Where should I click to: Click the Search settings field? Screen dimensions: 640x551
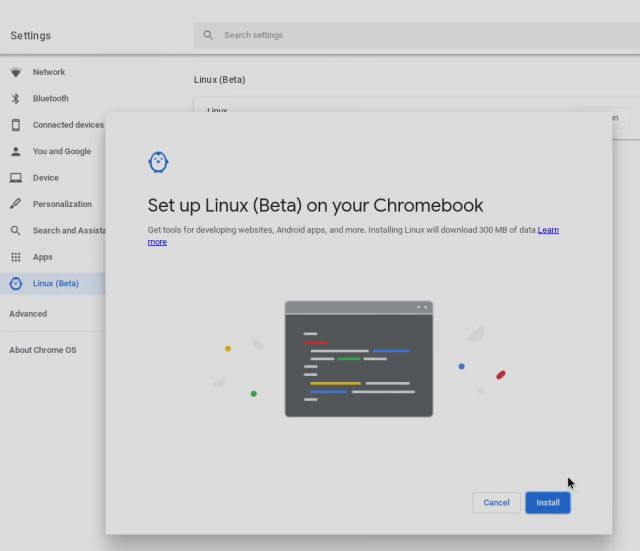(x=417, y=35)
